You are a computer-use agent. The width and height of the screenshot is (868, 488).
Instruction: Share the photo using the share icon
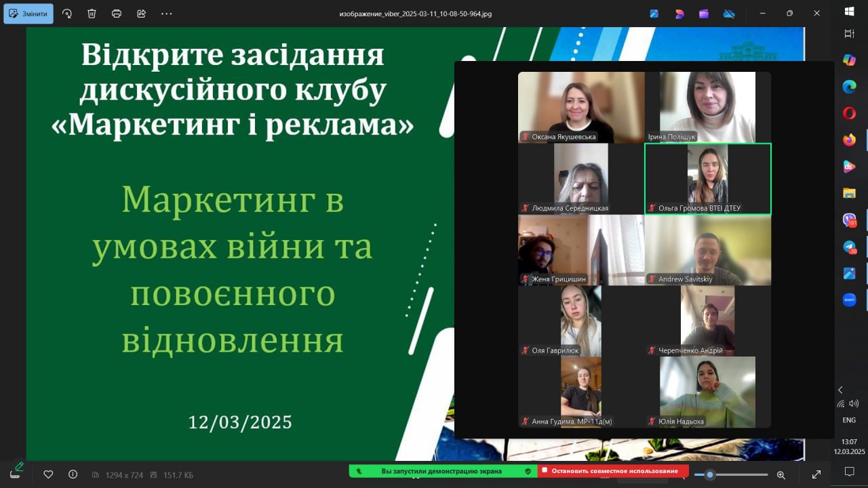(141, 14)
